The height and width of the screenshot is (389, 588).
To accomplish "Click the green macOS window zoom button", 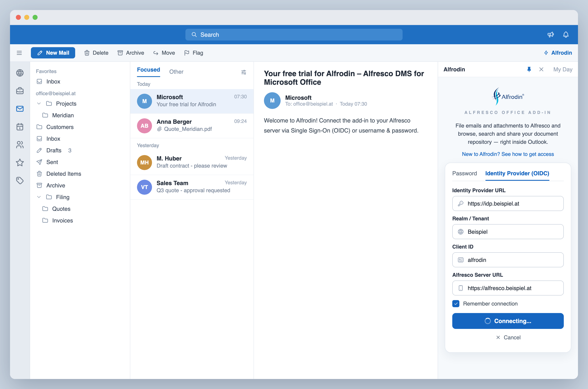I will click(35, 17).
